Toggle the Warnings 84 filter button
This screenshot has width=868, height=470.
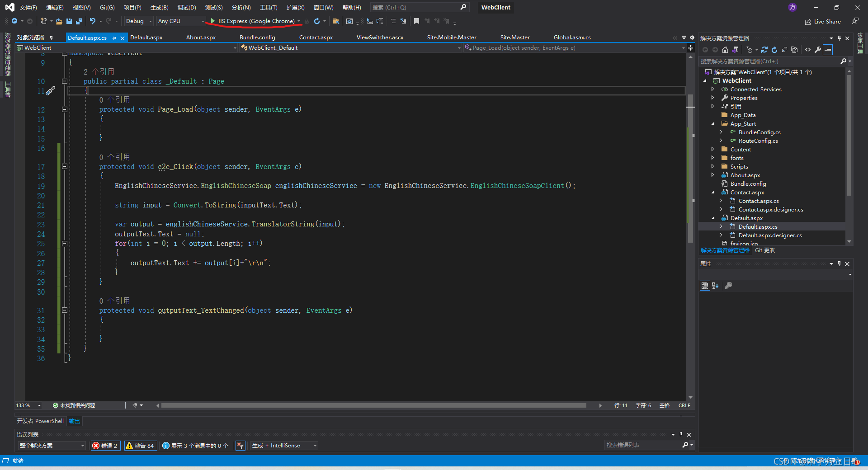(x=140, y=446)
